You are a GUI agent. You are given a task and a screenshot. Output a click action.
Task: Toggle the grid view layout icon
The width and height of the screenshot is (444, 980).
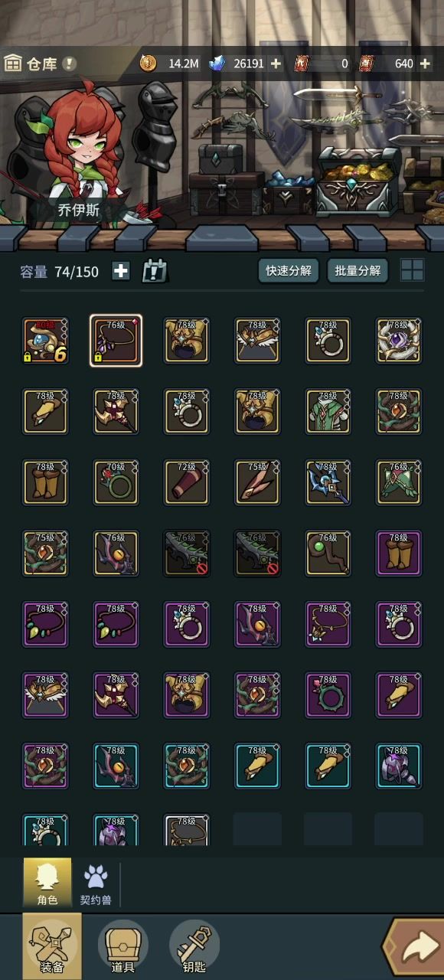[412, 270]
